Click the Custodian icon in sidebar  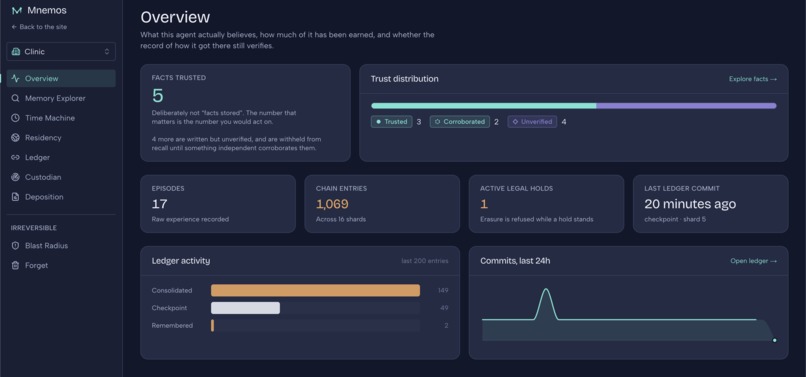(x=15, y=177)
